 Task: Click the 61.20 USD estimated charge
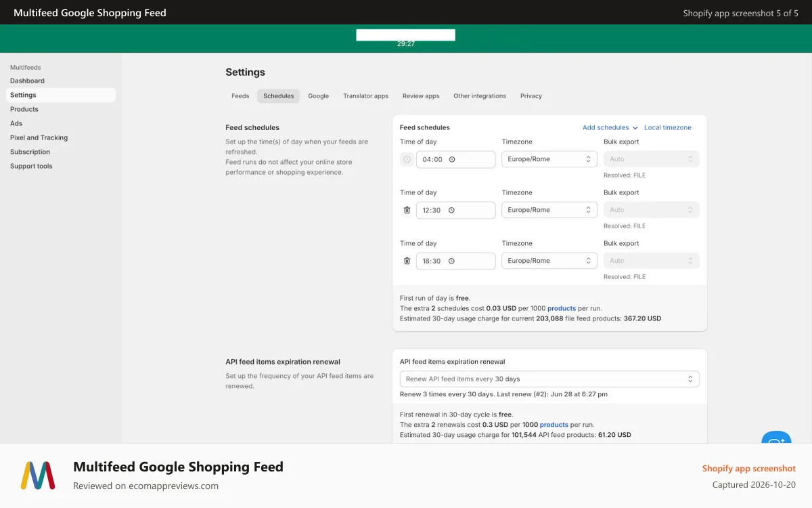pyautogui.click(x=614, y=435)
